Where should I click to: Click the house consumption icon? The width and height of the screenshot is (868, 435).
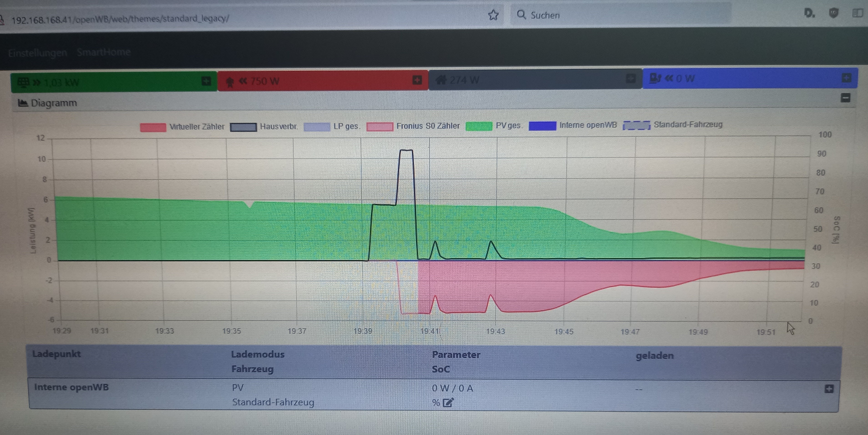click(441, 80)
